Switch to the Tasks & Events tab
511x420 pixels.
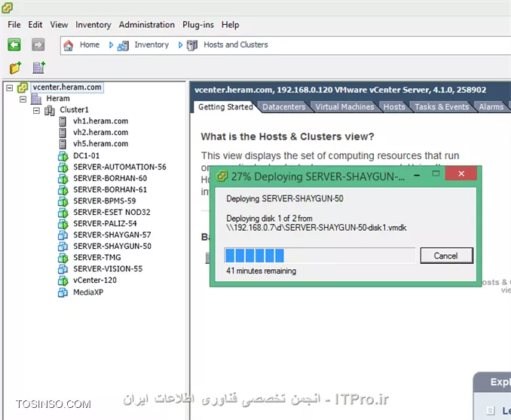tap(442, 107)
